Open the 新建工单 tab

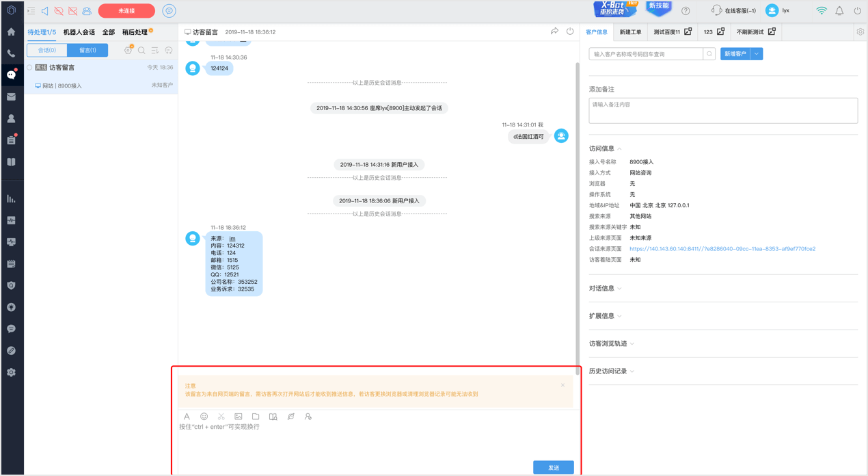[630, 32]
